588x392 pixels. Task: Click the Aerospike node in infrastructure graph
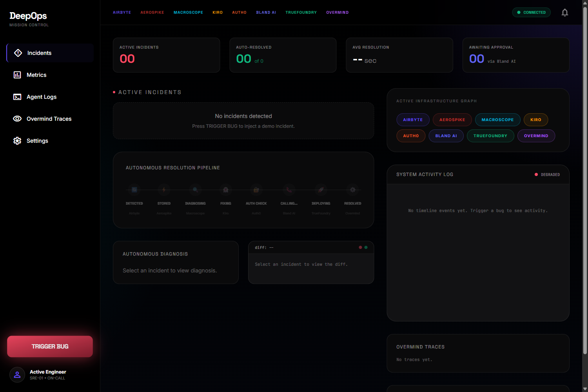tap(452, 120)
